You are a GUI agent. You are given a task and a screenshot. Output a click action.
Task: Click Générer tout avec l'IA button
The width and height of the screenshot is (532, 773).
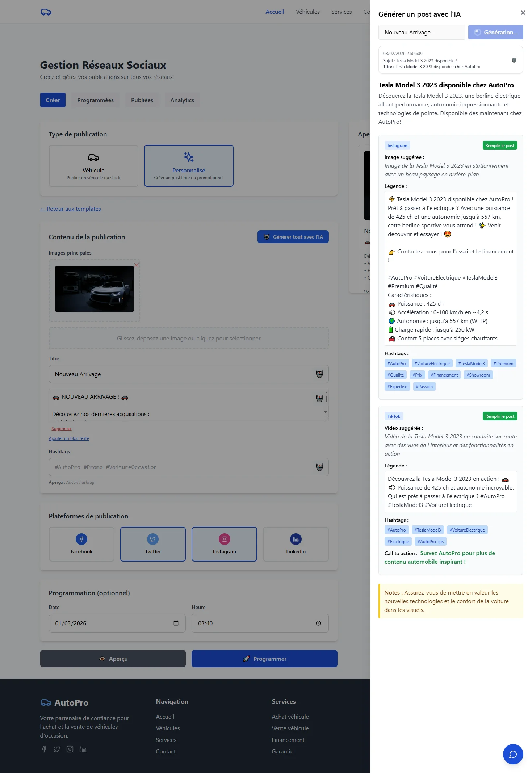click(x=293, y=237)
